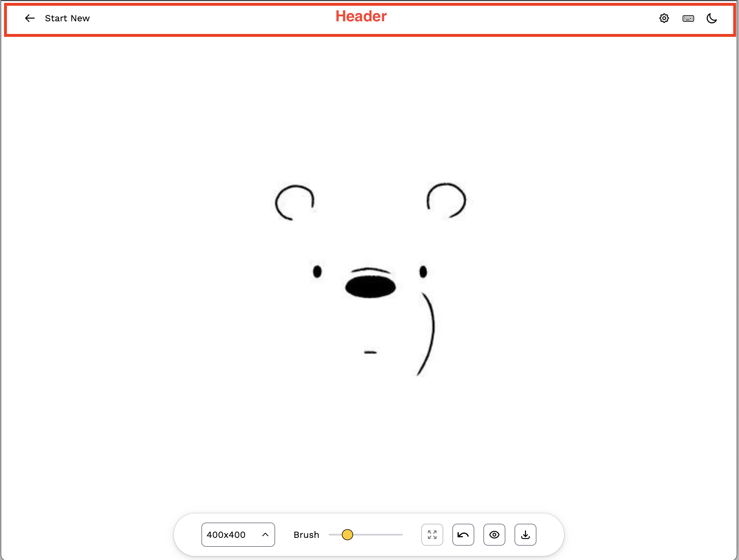Open the settings gear icon
The image size is (739, 560).
(x=664, y=18)
